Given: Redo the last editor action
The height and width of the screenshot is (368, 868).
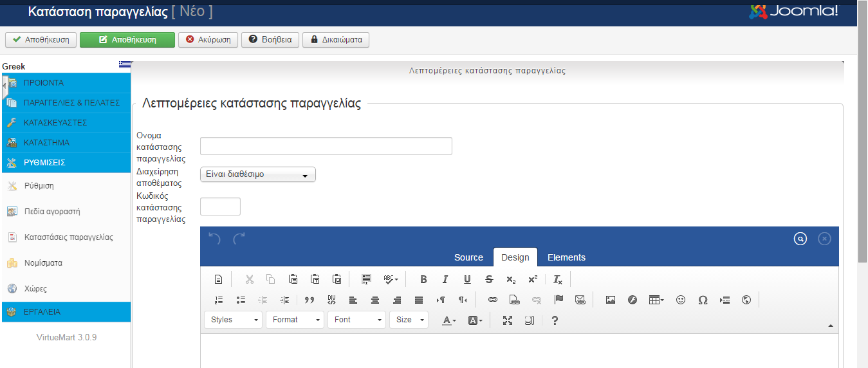Looking at the screenshot, I should [239, 239].
